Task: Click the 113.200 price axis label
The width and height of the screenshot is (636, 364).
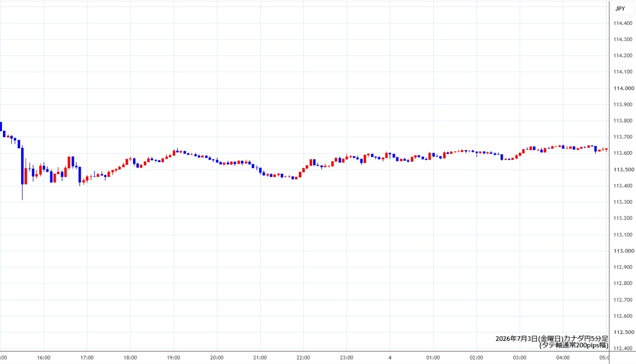Action: click(x=622, y=218)
